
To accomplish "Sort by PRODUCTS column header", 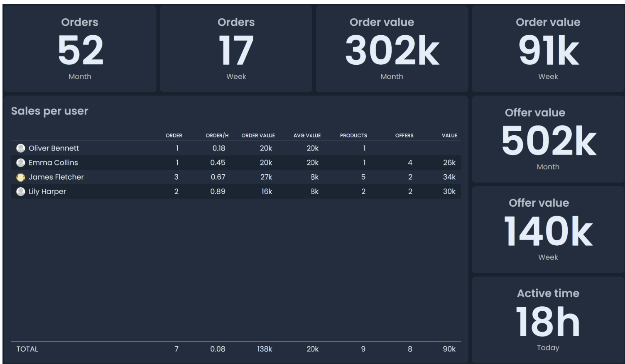I will pos(353,135).
